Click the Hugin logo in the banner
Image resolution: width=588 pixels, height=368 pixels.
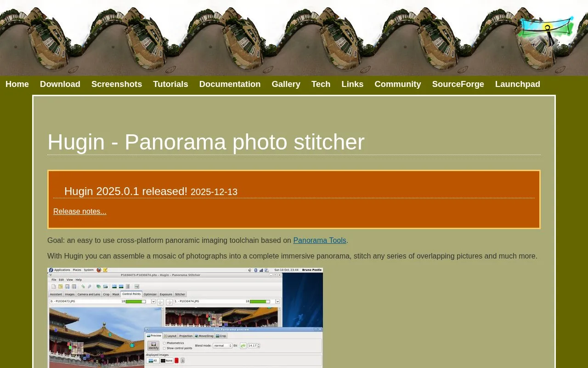(x=546, y=30)
